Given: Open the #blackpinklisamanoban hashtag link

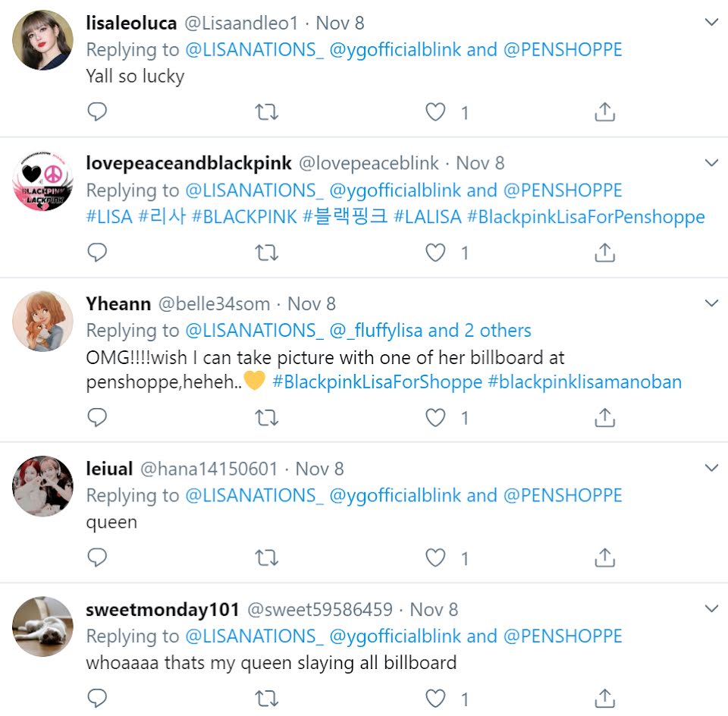Looking at the screenshot, I should 585,382.
